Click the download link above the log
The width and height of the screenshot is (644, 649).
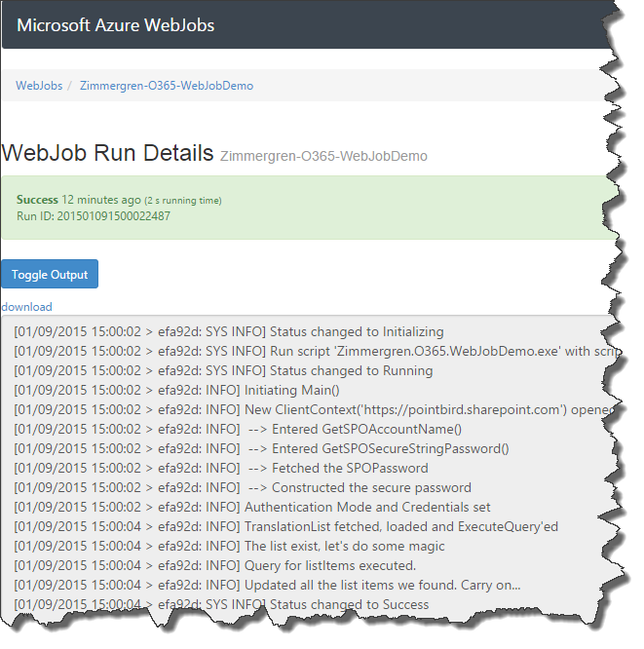click(x=26, y=307)
